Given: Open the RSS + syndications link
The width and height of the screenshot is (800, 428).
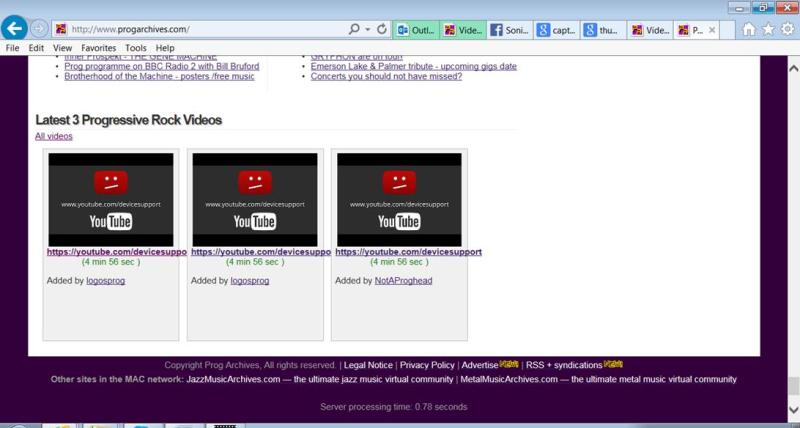Looking at the screenshot, I should [x=564, y=365].
